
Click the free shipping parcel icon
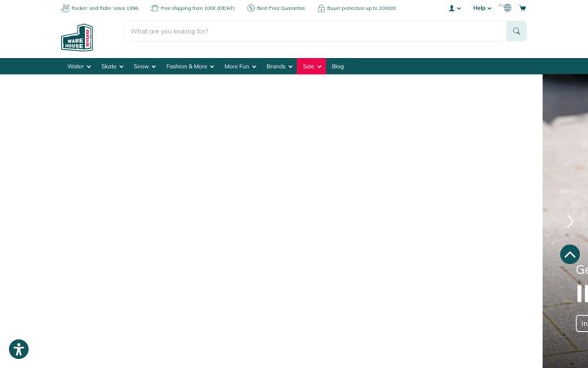pyautogui.click(x=154, y=8)
